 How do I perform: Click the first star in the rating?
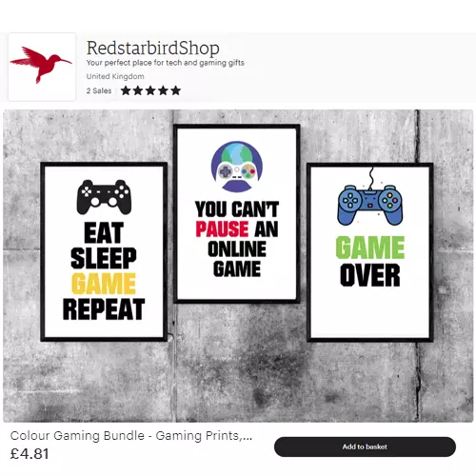tap(126, 90)
